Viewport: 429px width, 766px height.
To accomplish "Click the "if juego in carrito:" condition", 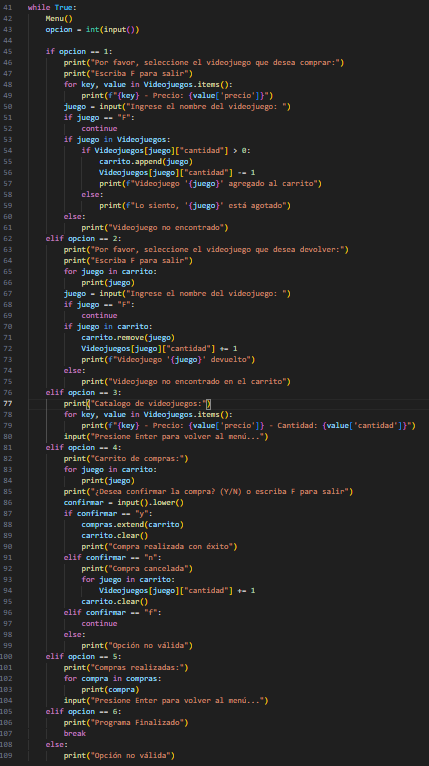I will tap(108, 326).
